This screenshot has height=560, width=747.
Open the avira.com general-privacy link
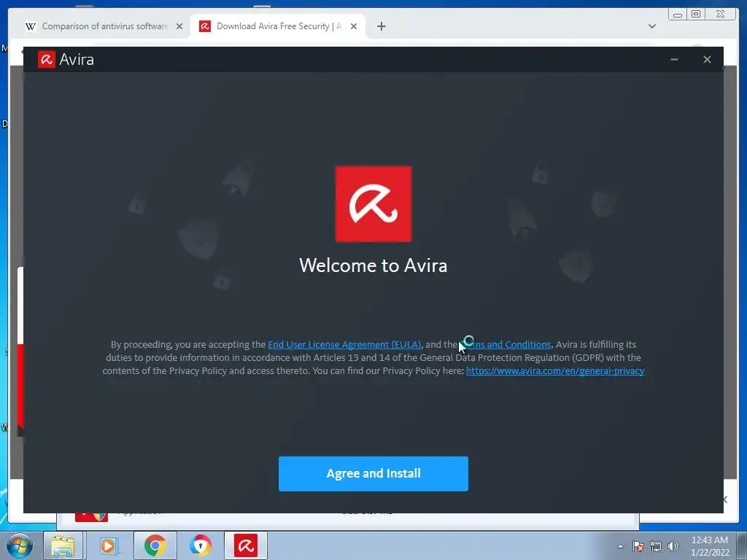point(555,370)
